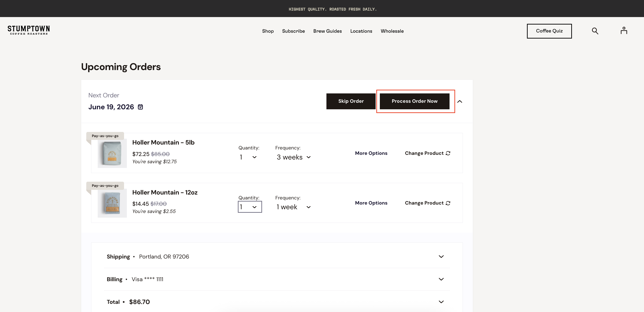Click the 'June 19, 2026' order date

click(111, 107)
